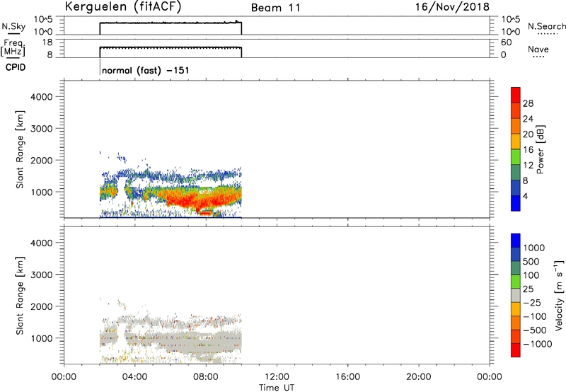The image size is (566, 392).
Task: Click the 'Power [dB]' colorbar title
Action: 540,149
